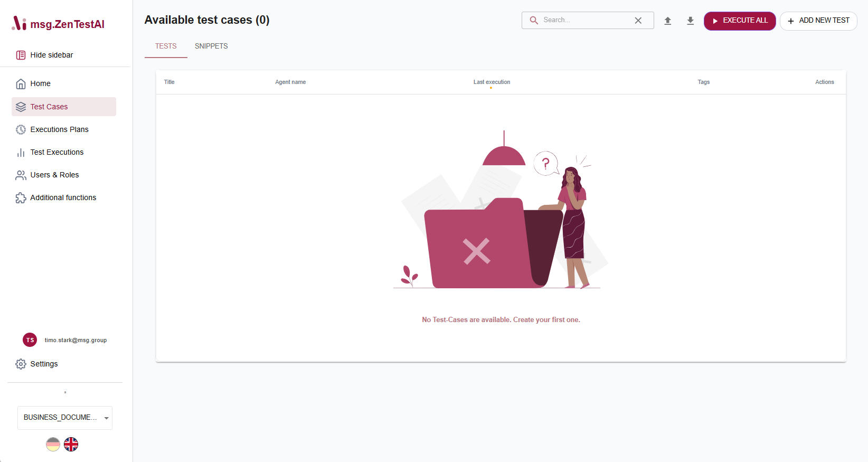Sort by Last execution column
This screenshot has height=462, width=868.
tap(492, 82)
